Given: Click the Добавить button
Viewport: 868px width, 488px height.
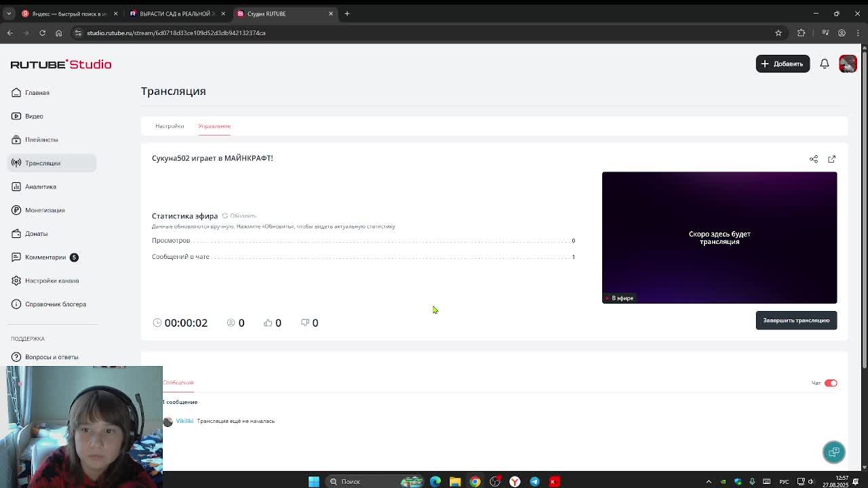Looking at the screenshot, I should (x=783, y=64).
